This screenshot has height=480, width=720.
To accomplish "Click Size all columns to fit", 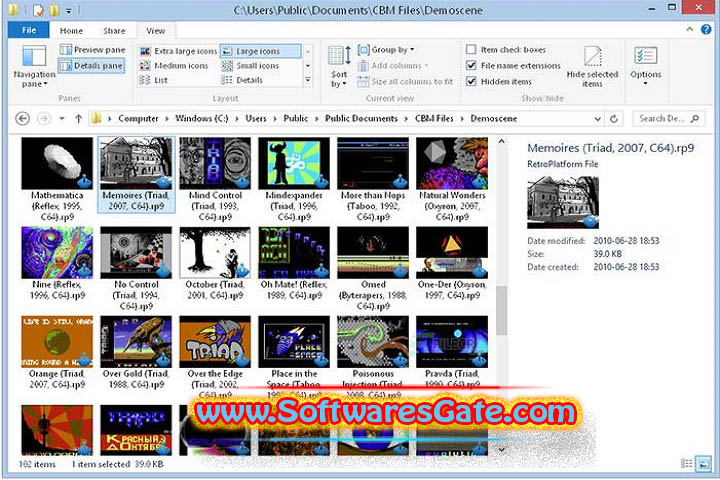I will 405,81.
